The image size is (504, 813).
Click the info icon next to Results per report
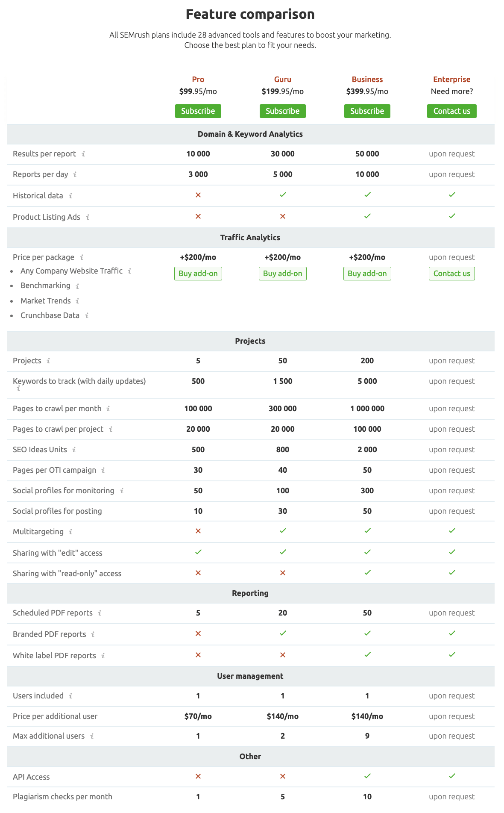pyautogui.click(x=83, y=154)
